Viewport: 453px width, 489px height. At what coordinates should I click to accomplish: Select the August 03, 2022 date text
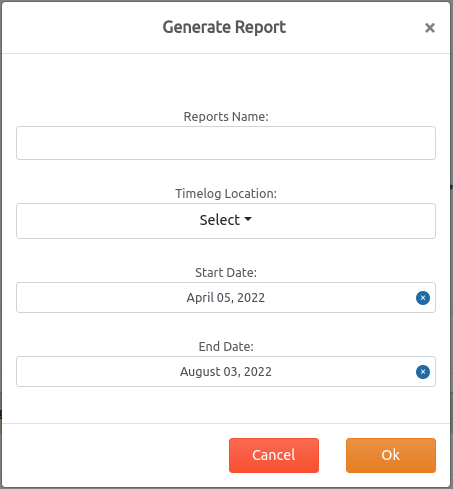226,372
